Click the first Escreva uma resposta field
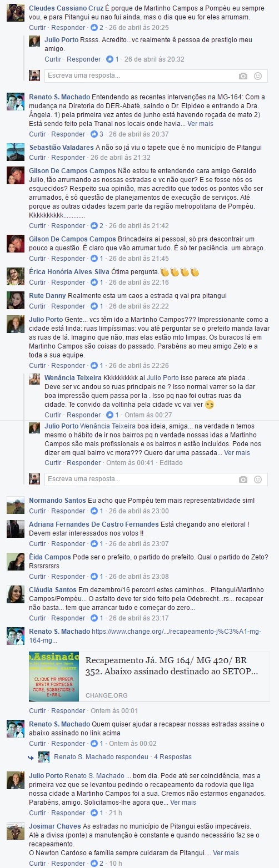279x868 pixels. pos(139,76)
